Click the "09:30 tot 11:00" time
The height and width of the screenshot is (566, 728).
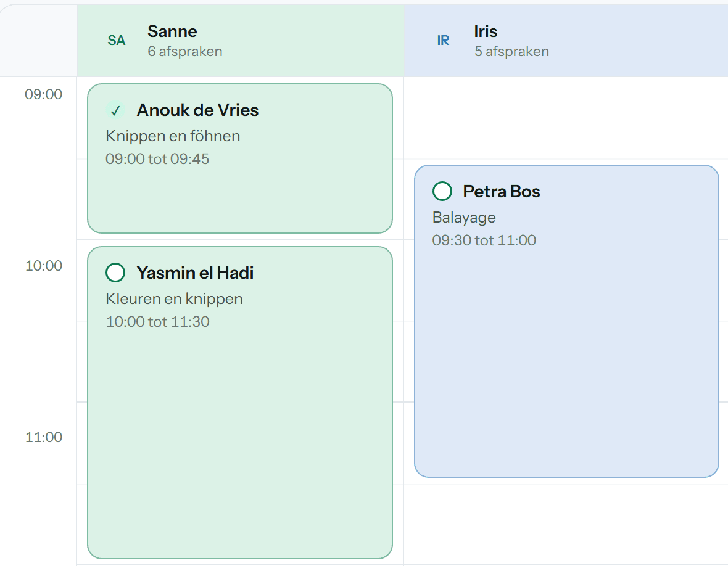pos(484,240)
